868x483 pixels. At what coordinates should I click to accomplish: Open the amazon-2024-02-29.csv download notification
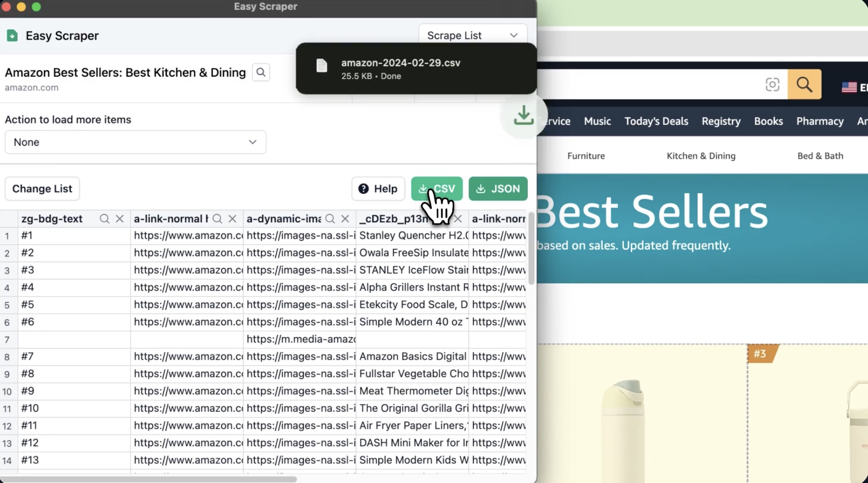point(400,68)
